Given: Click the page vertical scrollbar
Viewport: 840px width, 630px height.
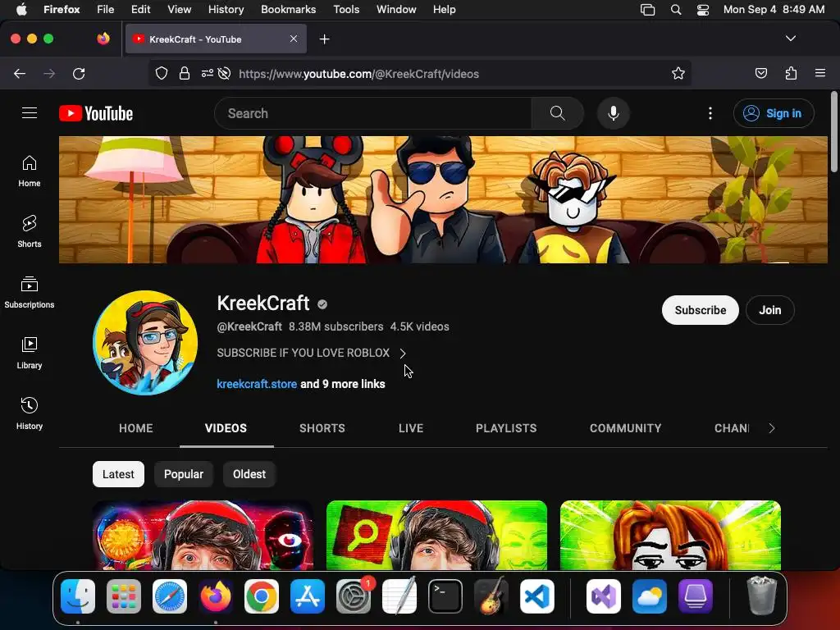Looking at the screenshot, I should point(834,132).
